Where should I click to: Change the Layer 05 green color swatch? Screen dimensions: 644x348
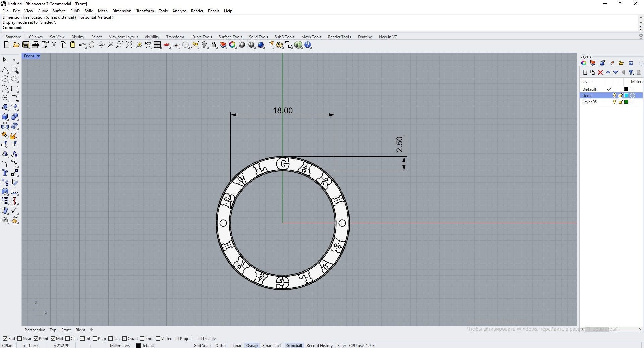click(626, 102)
